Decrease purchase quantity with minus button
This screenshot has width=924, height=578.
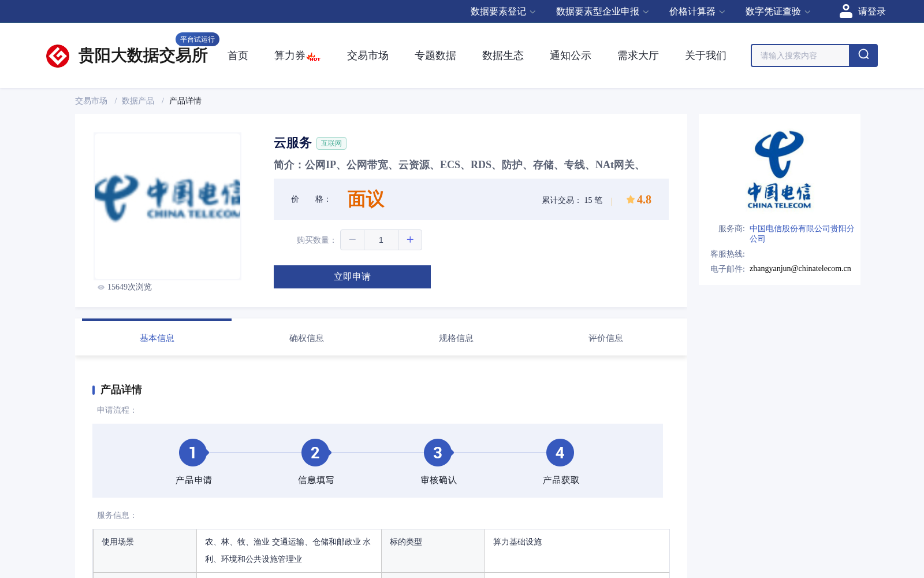[352, 240]
